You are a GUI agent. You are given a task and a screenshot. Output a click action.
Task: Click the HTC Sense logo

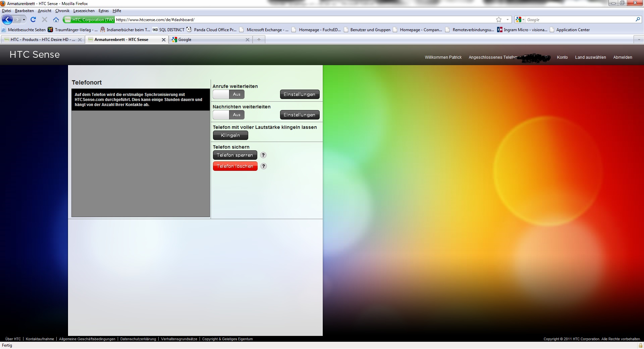pyautogui.click(x=35, y=54)
